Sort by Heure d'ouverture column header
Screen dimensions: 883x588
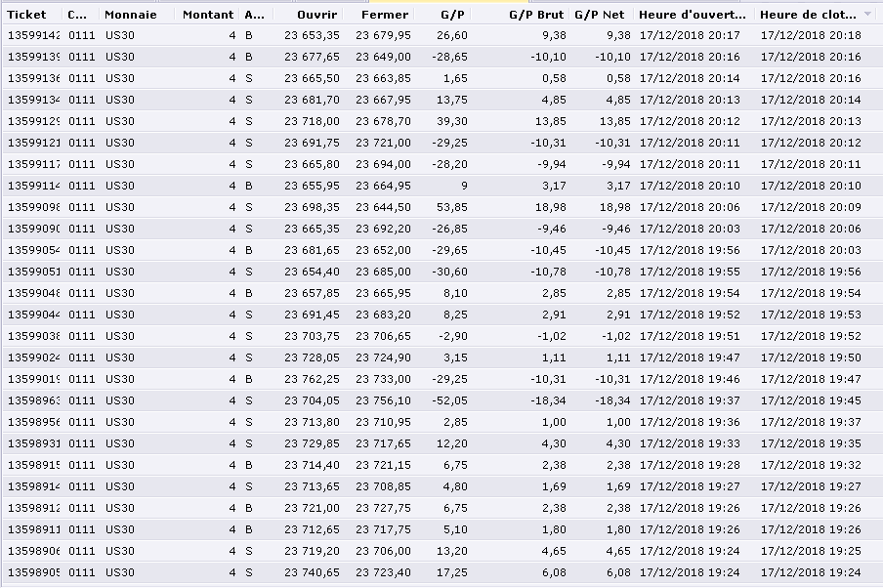click(x=691, y=15)
